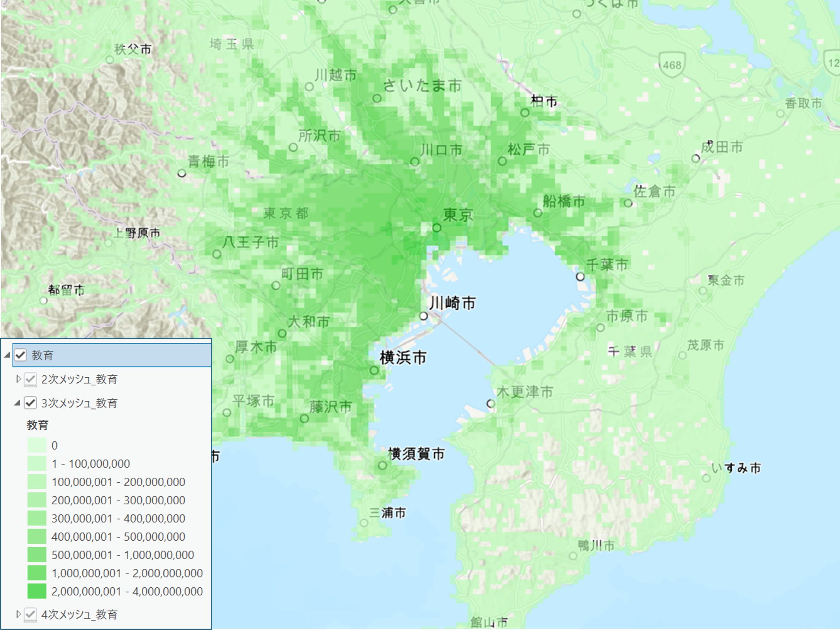
Task: Toggle the 2次メッシュ_教育 layer checkbox
Action: pyautogui.click(x=30, y=379)
